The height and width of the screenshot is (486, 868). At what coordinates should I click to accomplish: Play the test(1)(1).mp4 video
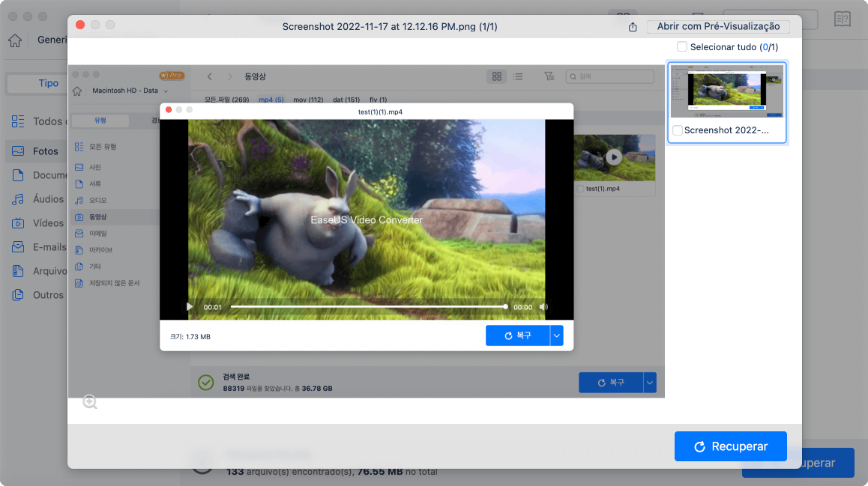[x=190, y=307]
